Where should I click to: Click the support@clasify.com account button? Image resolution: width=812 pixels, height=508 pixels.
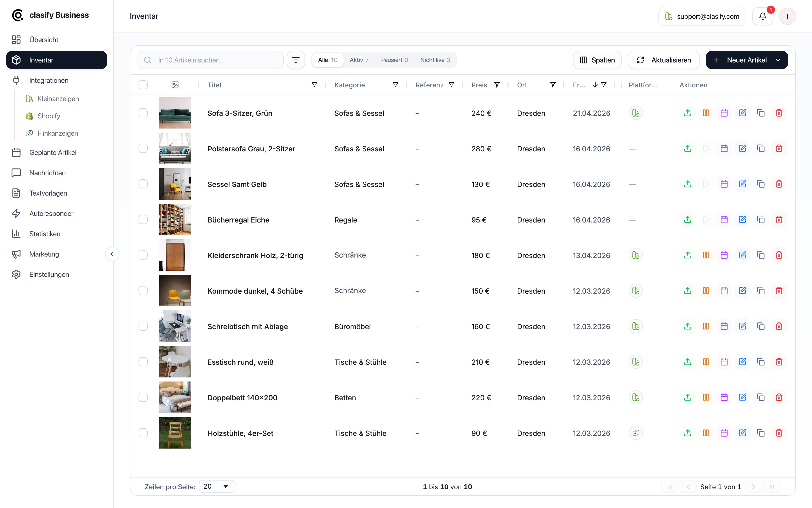pos(702,16)
